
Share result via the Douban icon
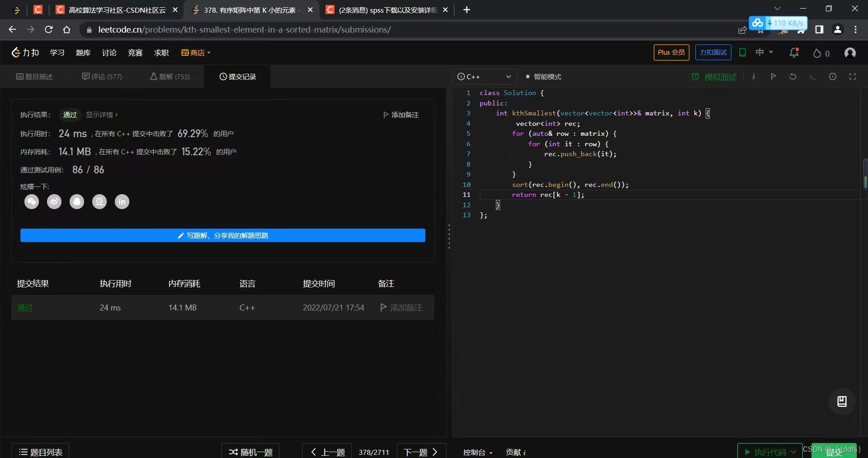tap(99, 202)
